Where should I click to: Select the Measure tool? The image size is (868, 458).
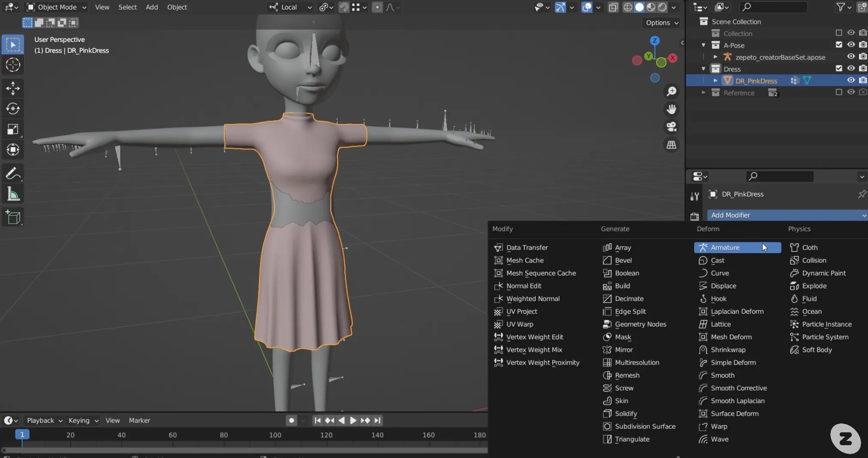13,194
